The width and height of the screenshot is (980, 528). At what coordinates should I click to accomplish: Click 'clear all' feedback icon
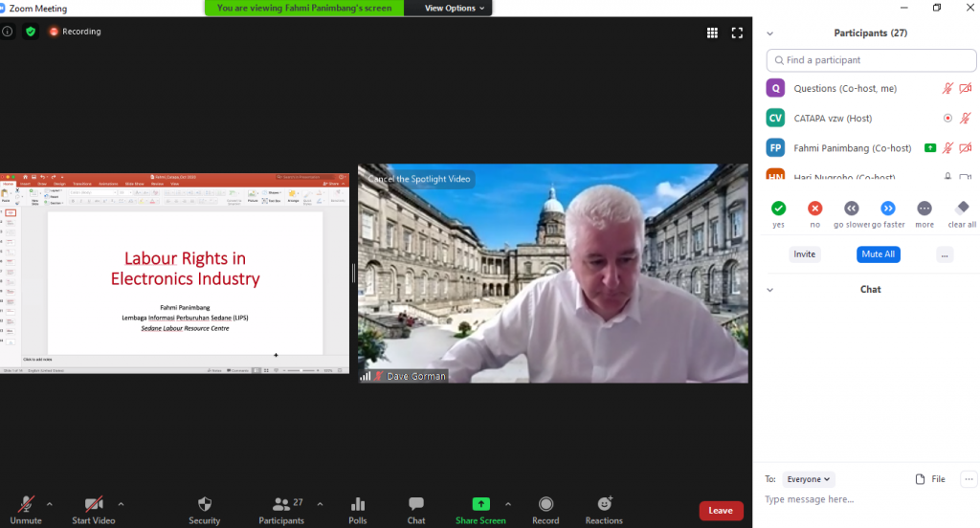(x=963, y=208)
